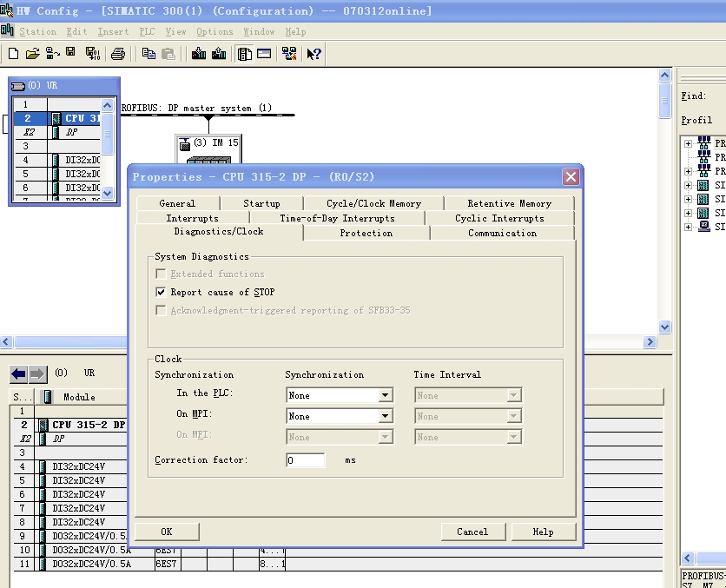
Task: Click the Print toolbar icon
Action: (x=118, y=54)
